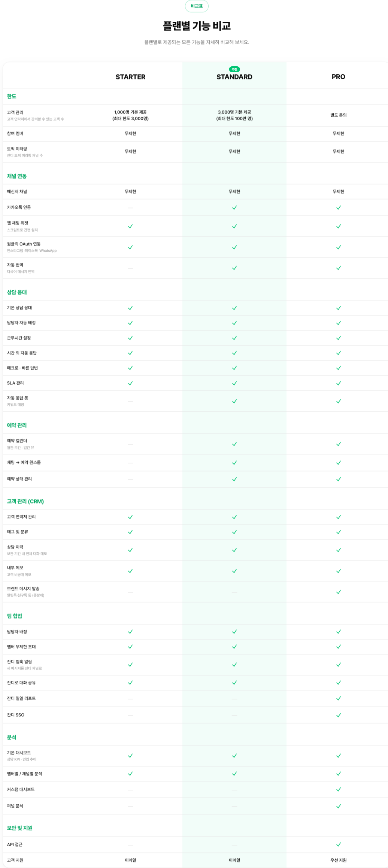Click the STARTER checkmark for SLA 관리
Image resolution: width=388 pixels, height=868 pixels.
click(130, 383)
